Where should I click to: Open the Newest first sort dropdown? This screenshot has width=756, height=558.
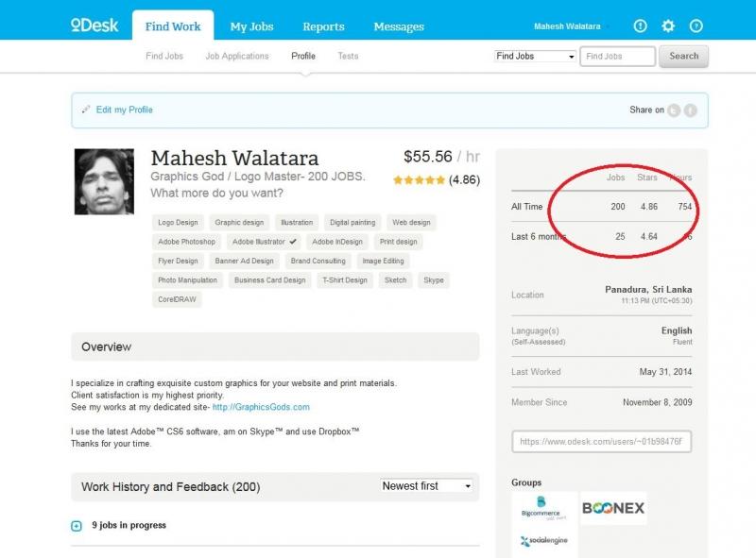425,486
